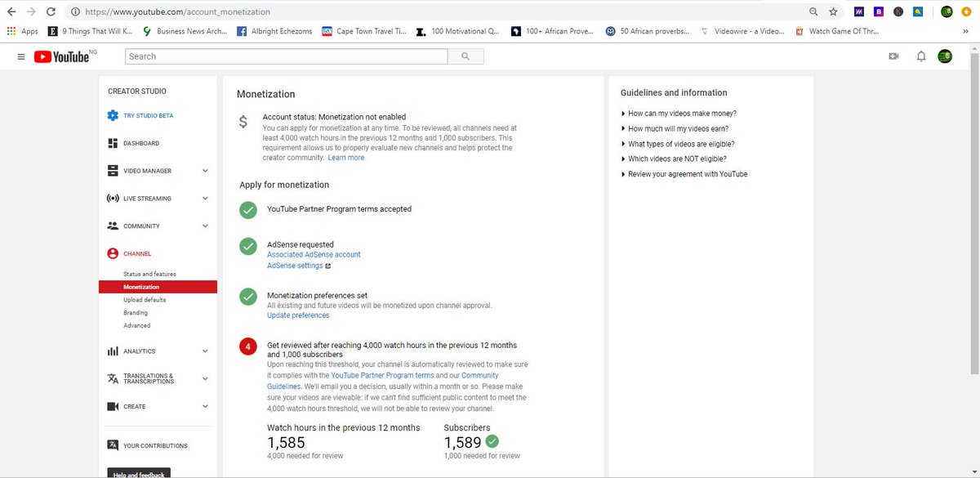Expand the Live Streaming section chevron

coord(205,199)
